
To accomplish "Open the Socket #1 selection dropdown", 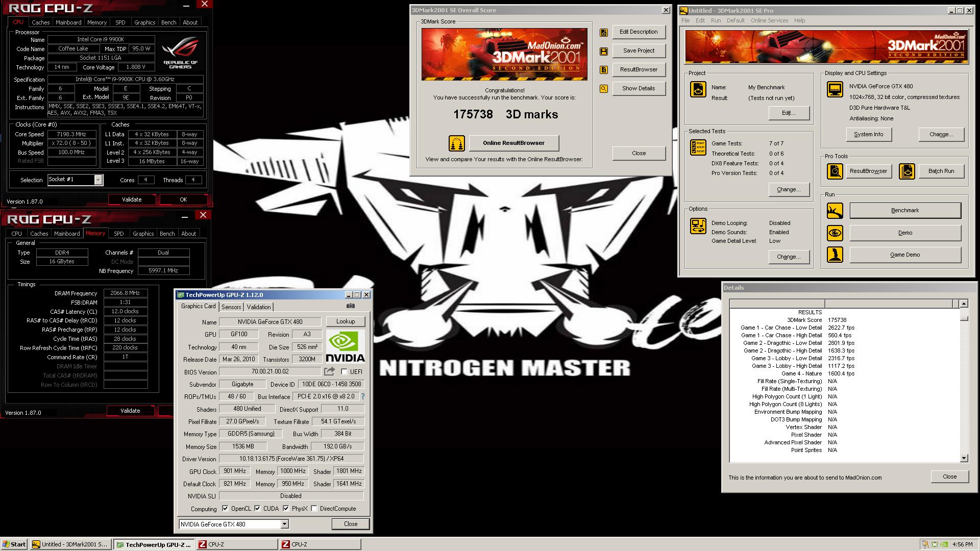I will point(98,180).
